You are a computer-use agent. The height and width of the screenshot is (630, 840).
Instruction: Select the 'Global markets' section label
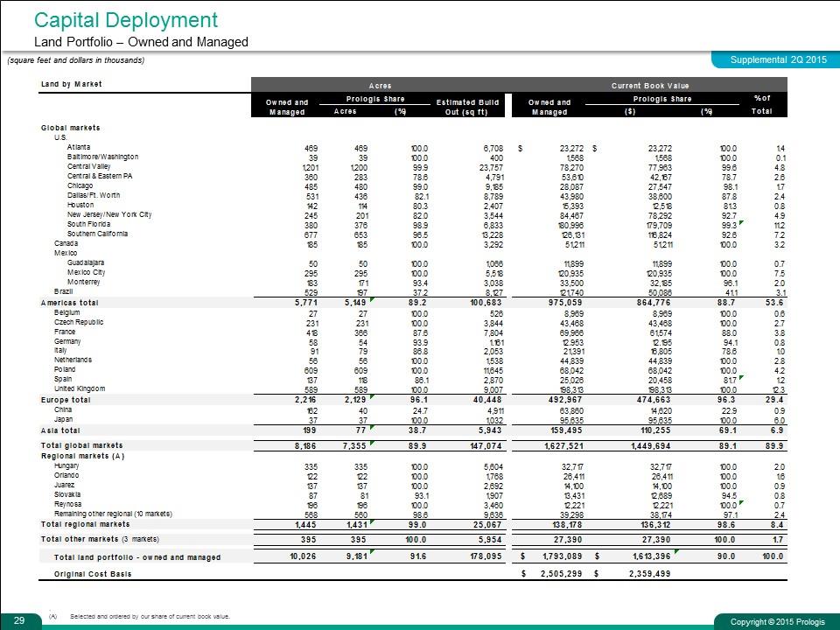click(71, 128)
